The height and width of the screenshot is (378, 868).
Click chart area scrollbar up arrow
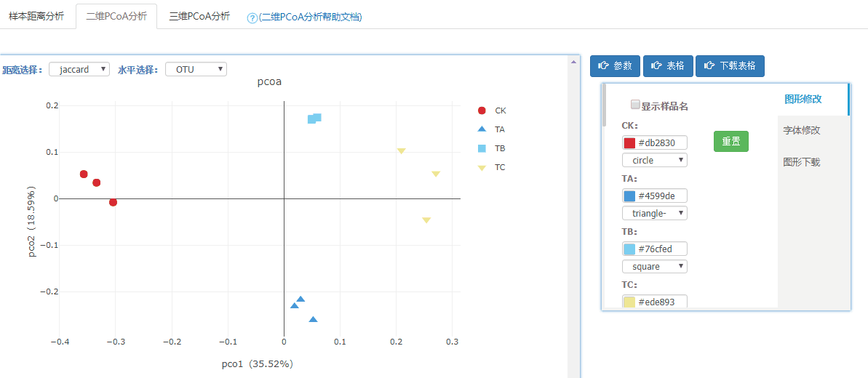coord(573,62)
